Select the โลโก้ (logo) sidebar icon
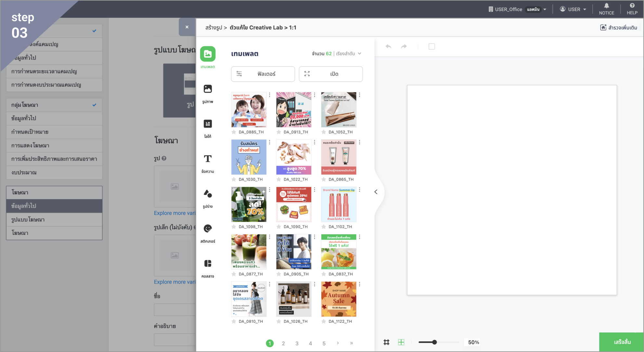 click(x=208, y=124)
